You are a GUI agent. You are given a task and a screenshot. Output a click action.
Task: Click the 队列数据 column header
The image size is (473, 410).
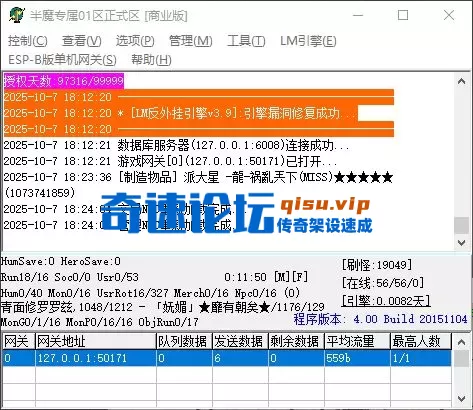point(184,341)
